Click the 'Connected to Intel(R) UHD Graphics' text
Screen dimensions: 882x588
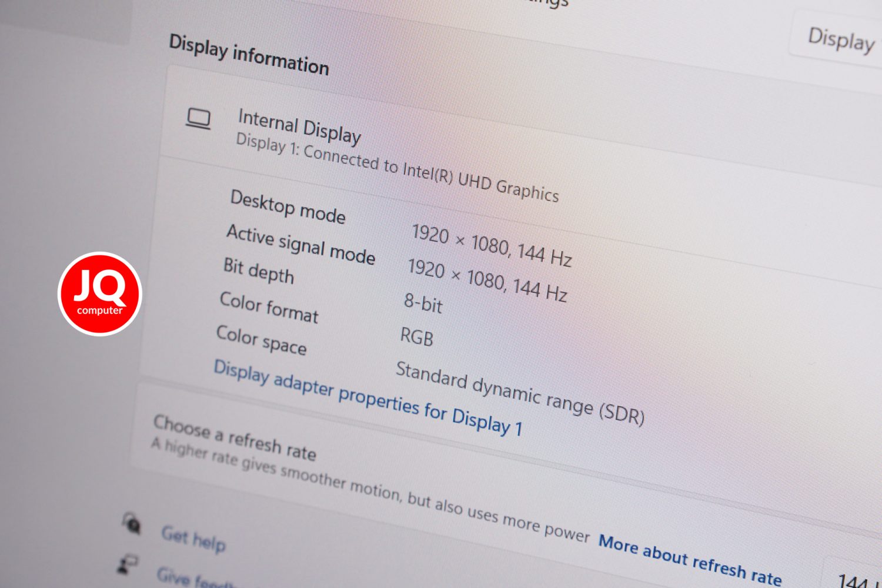pos(431,173)
